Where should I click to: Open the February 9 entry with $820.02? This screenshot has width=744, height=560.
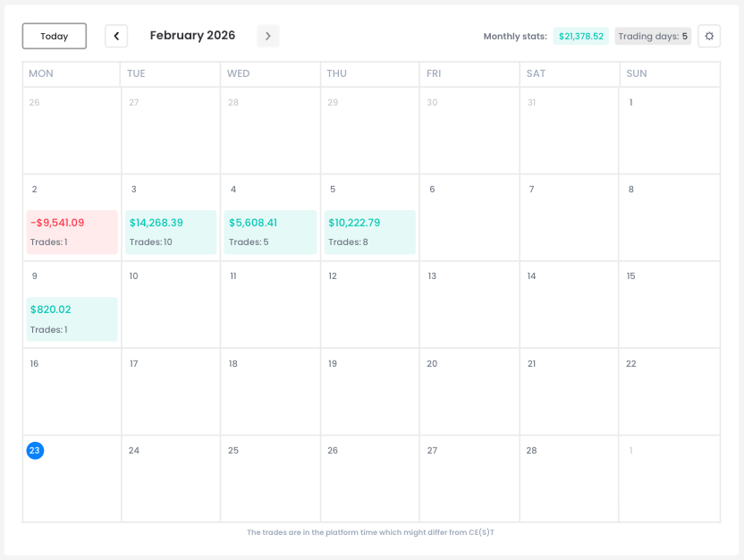pyautogui.click(x=72, y=317)
